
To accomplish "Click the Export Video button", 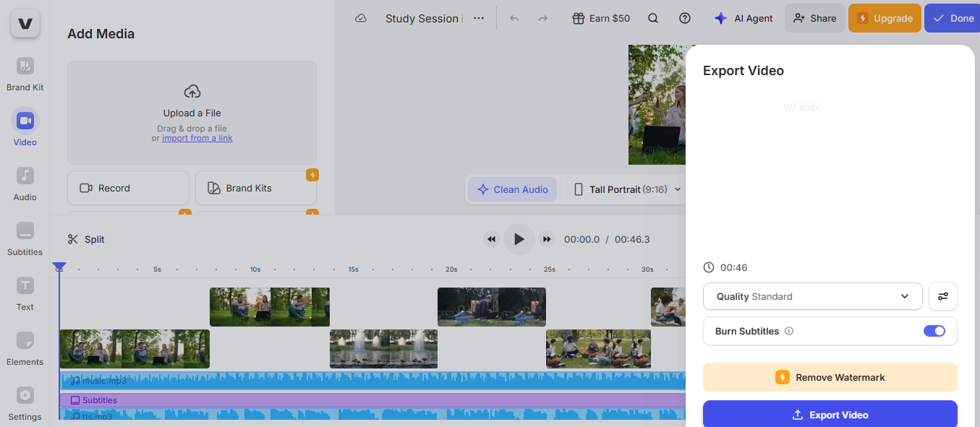I will [x=830, y=414].
